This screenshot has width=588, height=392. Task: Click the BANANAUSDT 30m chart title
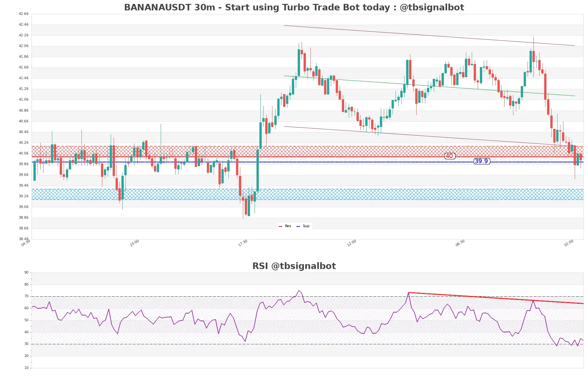tap(294, 7)
